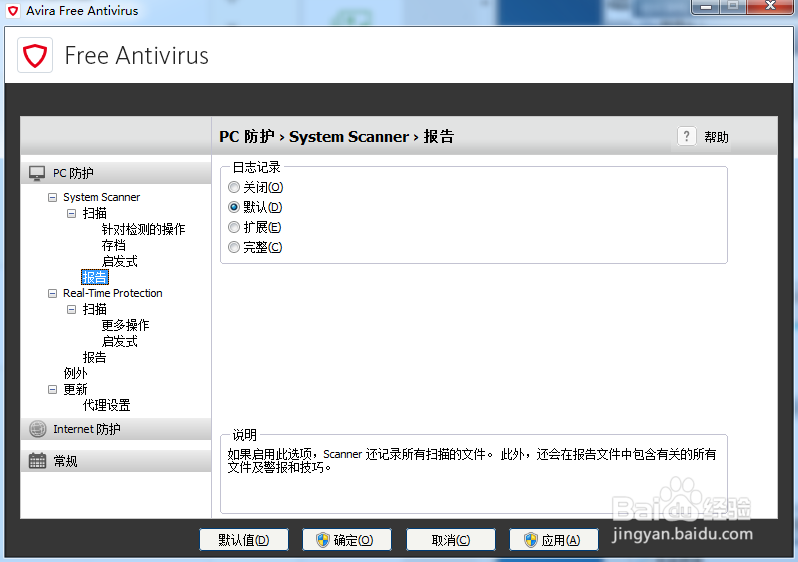Select the 关闭(O) logging option
The image size is (798, 562).
(x=234, y=187)
